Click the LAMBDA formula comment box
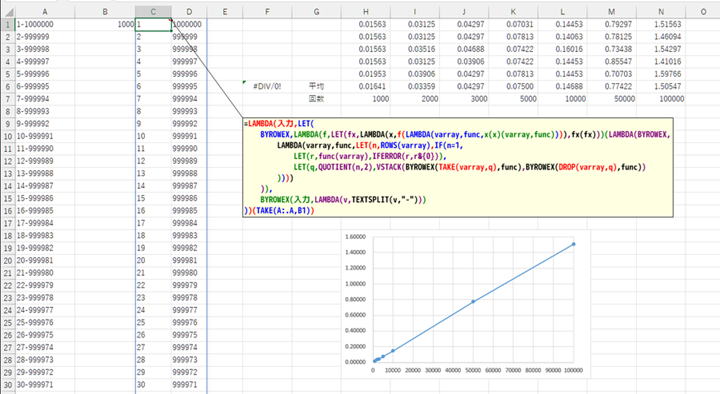 pos(458,168)
